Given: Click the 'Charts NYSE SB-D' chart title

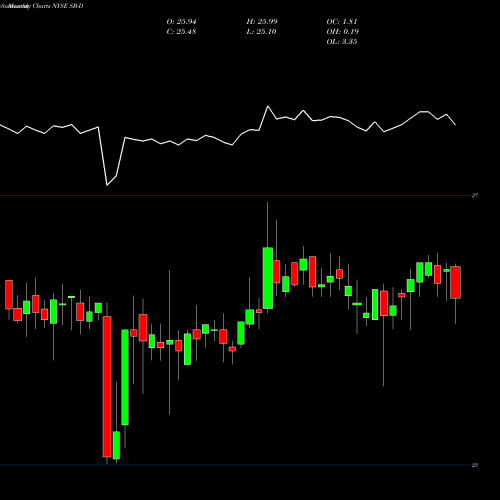Looking at the screenshot, I should [x=58, y=6].
